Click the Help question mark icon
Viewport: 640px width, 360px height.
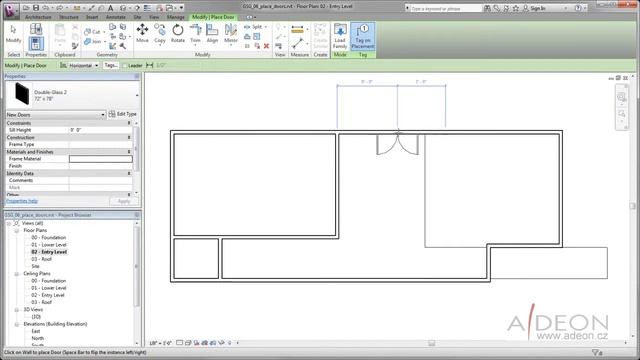pyautogui.click(x=578, y=8)
